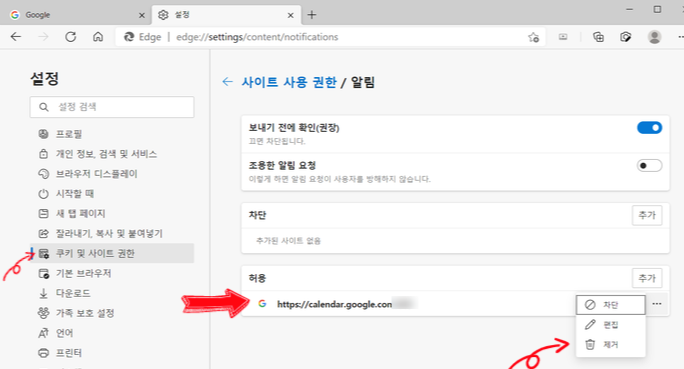The image size is (684, 369).
Task: Open the browser essentials shield icon
Action: click(626, 37)
